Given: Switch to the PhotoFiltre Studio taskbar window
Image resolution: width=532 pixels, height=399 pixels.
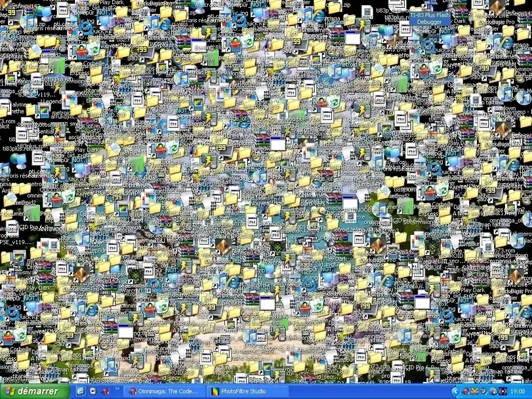Looking at the screenshot, I should point(244,391).
